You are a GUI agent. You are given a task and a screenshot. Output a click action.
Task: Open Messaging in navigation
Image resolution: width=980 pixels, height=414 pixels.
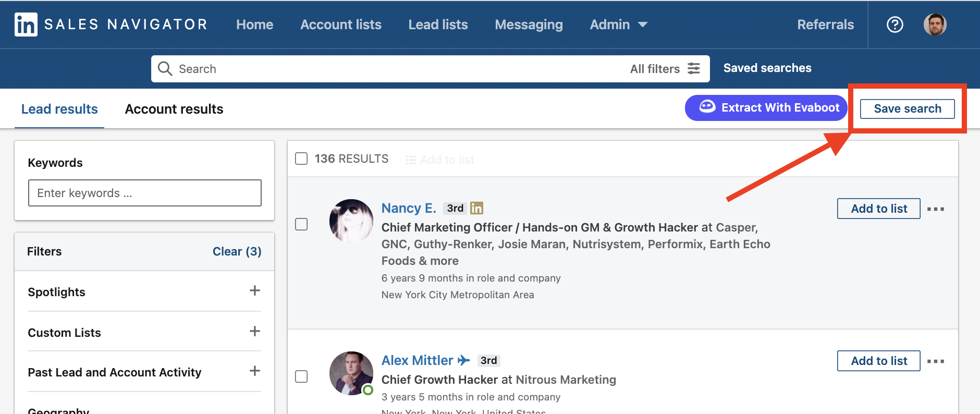[x=529, y=25]
